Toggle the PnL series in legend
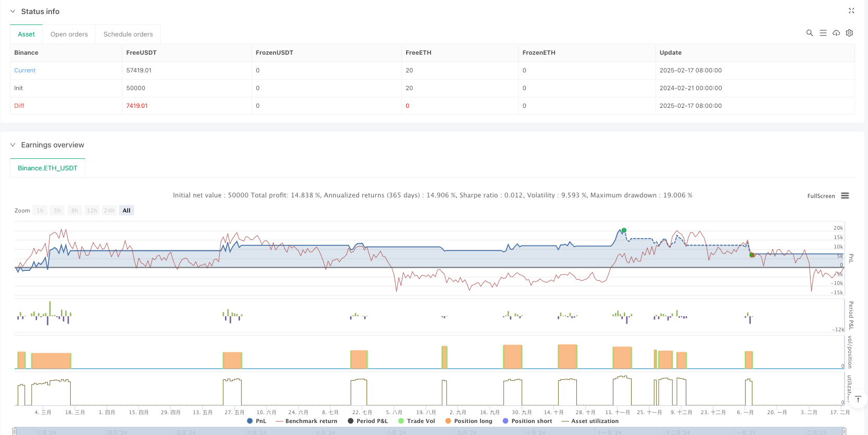The width and height of the screenshot is (868, 435). [256, 421]
